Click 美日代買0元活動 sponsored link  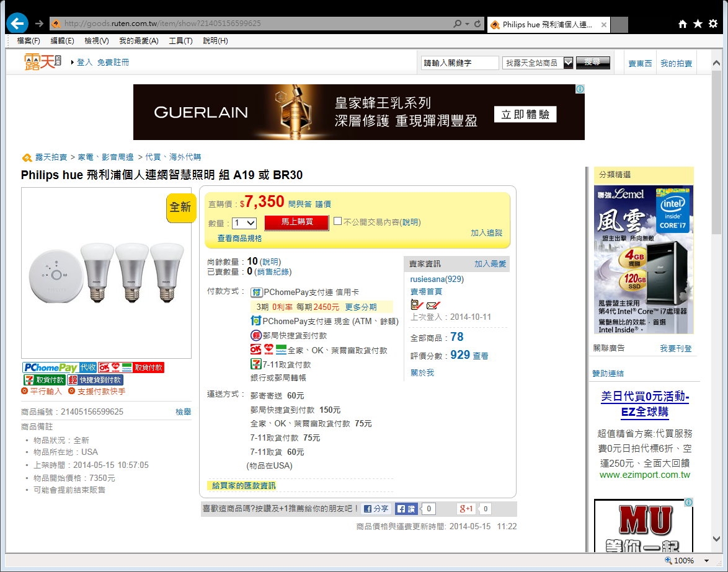pos(645,404)
